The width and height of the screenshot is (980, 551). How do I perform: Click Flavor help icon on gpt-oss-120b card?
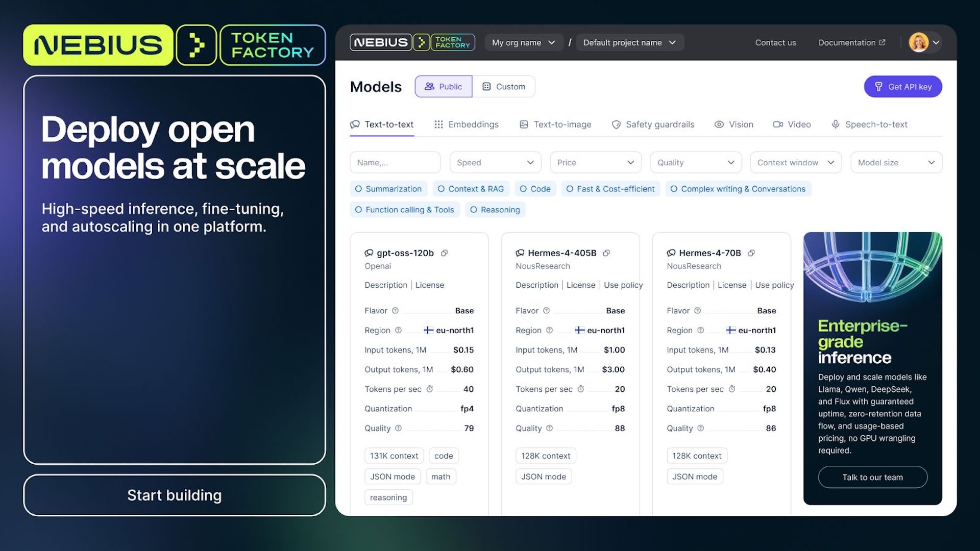click(x=395, y=311)
